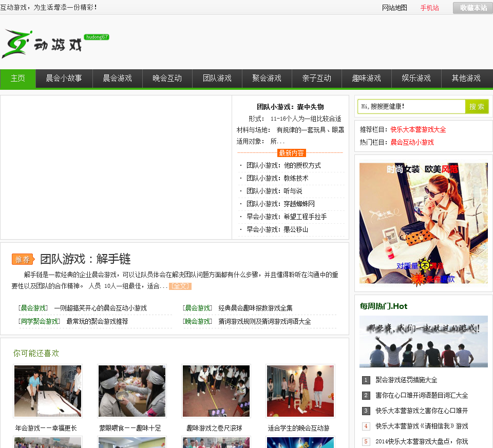This screenshot has height=448, width=493.
Task: Click the 互动游戏 site logo
Action: [55, 44]
